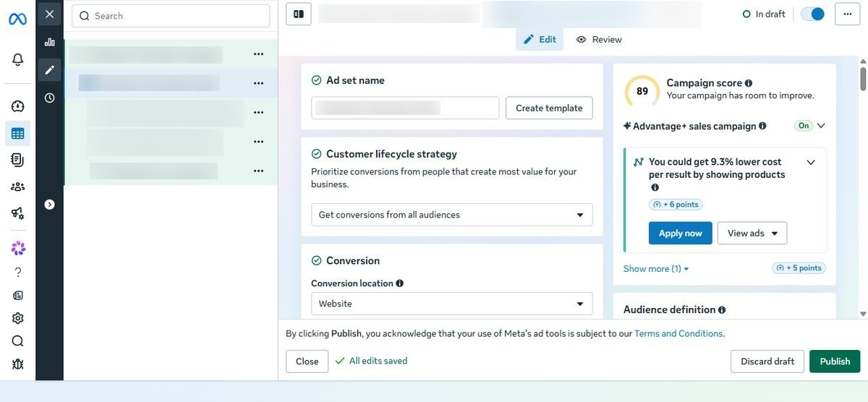Click info icon under lower cost recommendation
The width and height of the screenshot is (868, 402).
tap(655, 188)
